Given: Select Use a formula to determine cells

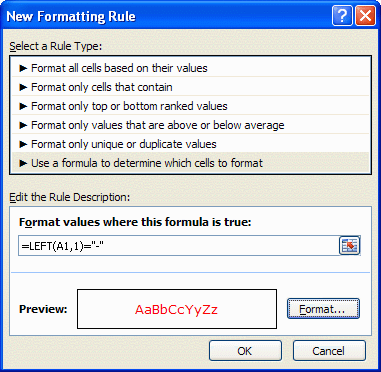Looking at the screenshot, I should coord(191,163).
